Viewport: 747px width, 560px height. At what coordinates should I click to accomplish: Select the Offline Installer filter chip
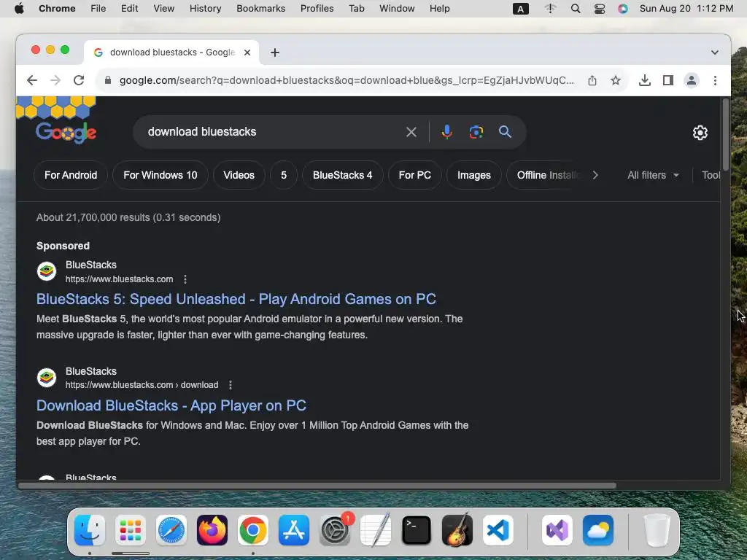click(x=546, y=175)
